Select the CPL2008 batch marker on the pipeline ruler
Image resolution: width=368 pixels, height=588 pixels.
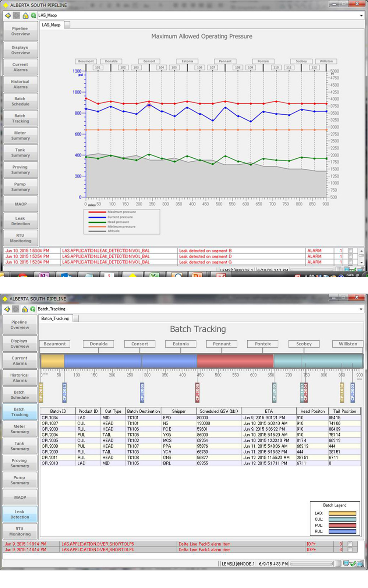[x=197, y=392]
